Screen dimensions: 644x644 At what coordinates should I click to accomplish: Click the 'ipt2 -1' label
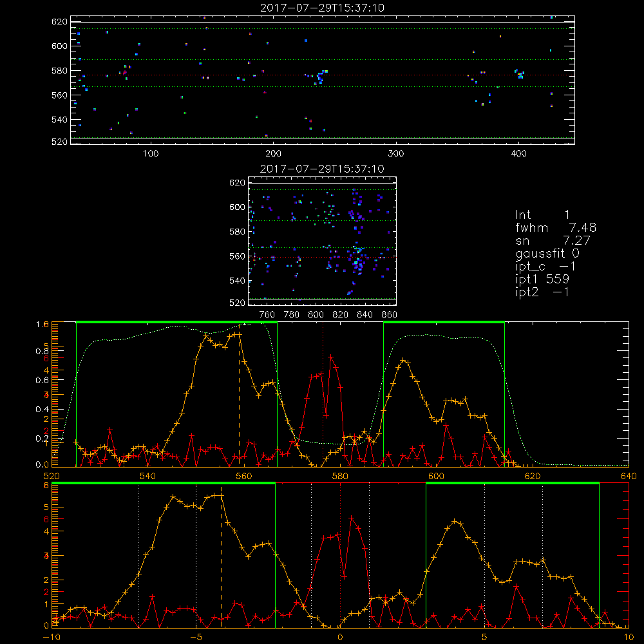542,292
